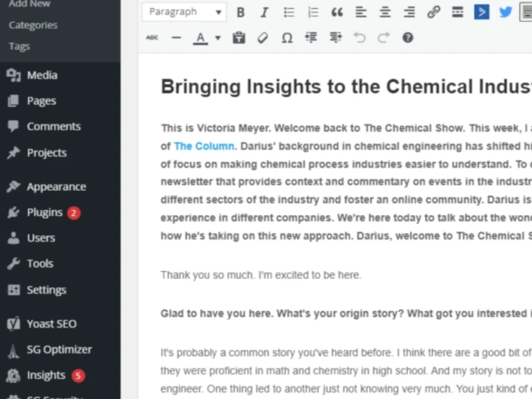Insert the Read More tag
This screenshot has height=399, width=532.
458,13
